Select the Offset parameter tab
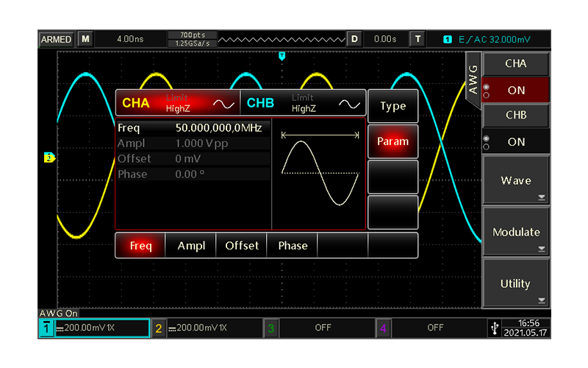The width and height of the screenshot is (588, 368). click(242, 246)
